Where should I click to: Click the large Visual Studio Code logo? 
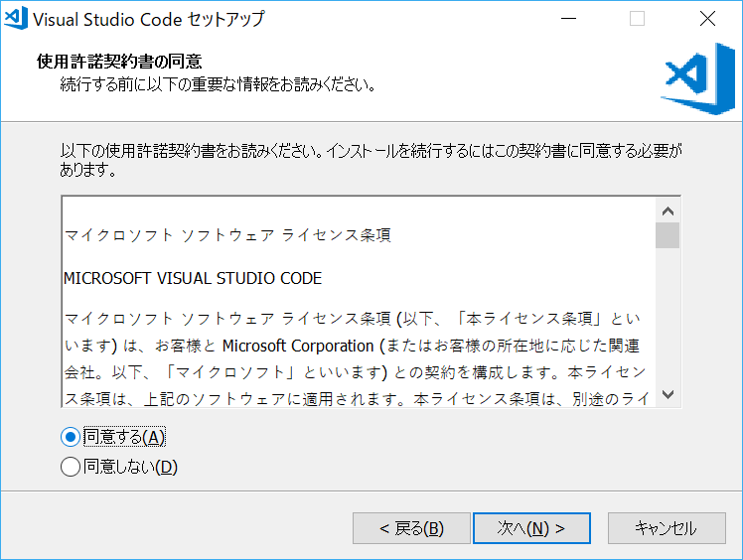tap(698, 78)
